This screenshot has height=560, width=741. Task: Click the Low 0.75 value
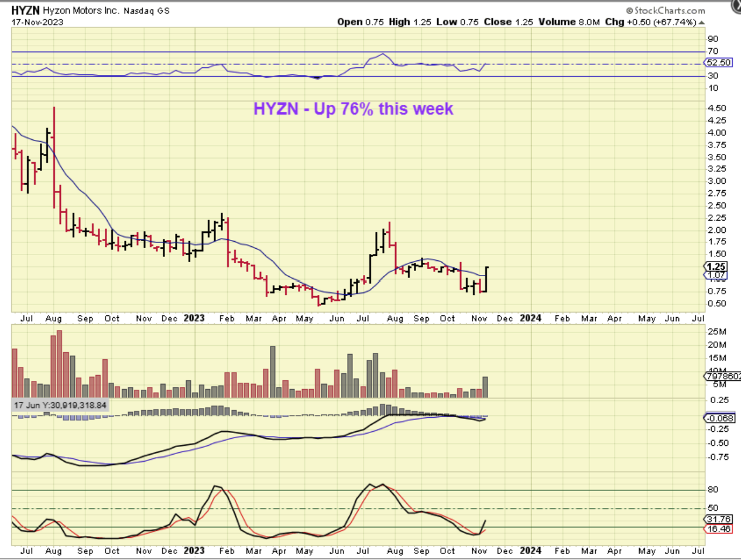pos(457,22)
